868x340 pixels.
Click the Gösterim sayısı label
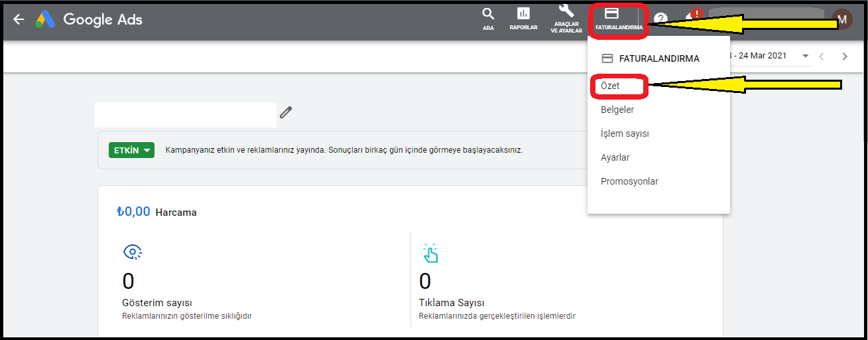(157, 303)
